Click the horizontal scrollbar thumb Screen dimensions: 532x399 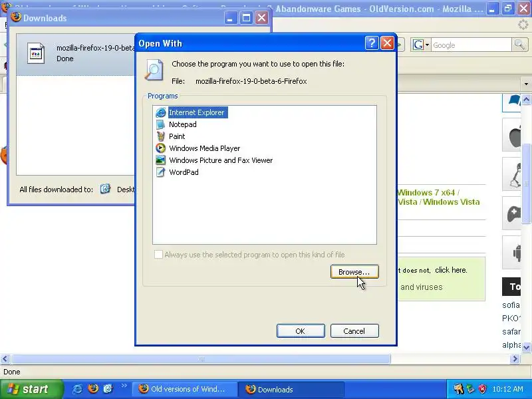click(201, 358)
